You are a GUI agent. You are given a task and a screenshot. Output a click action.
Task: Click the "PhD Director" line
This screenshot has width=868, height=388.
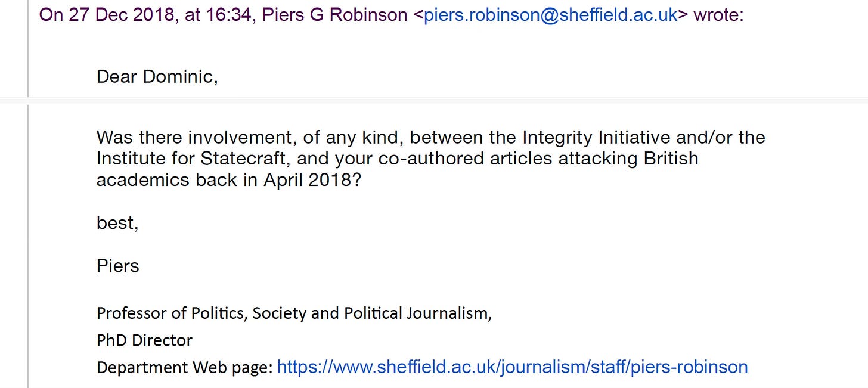coord(144,340)
